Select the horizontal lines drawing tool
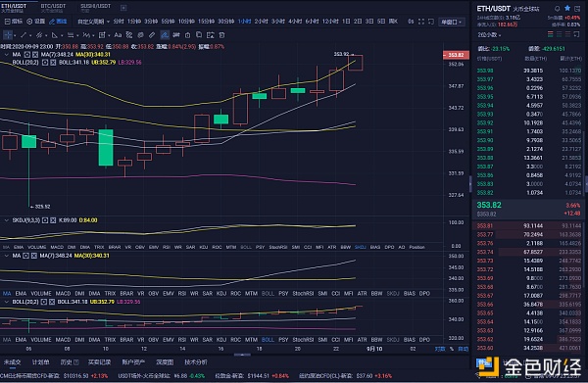 (x=71, y=35)
